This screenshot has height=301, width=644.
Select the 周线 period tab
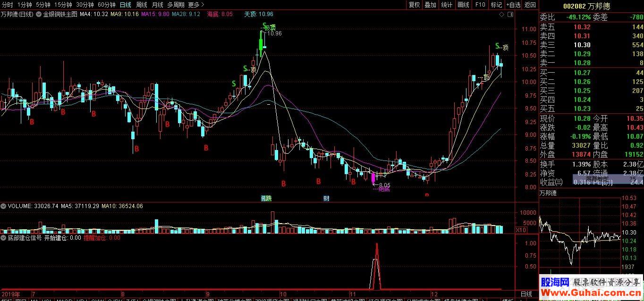[x=141, y=5]
